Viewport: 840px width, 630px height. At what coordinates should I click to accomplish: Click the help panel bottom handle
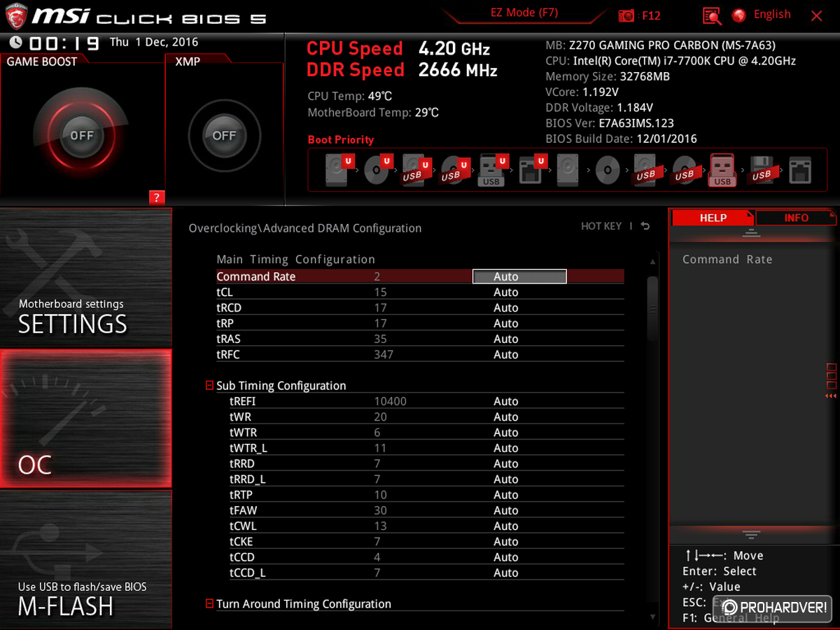(751, 535)
